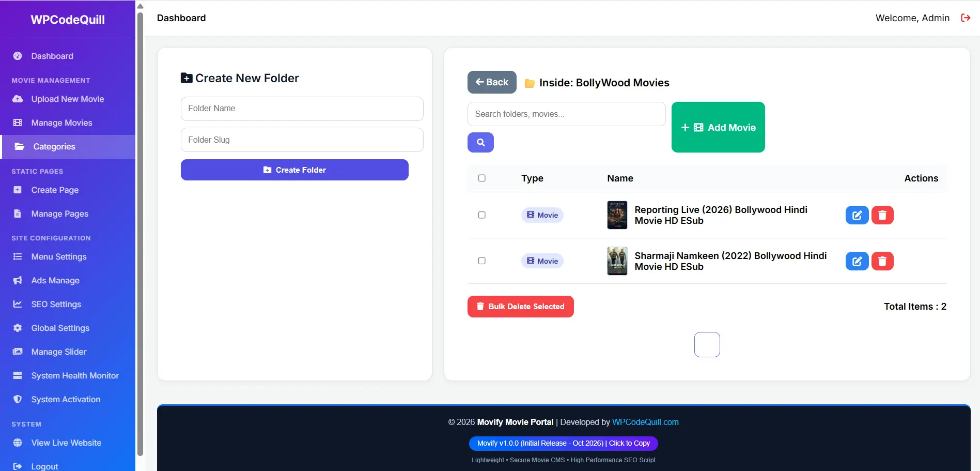Click the Movie type badge for Reporting Live
Viewport: 980px width, 471px height.
pyautogui.click(x=542, y=215)
